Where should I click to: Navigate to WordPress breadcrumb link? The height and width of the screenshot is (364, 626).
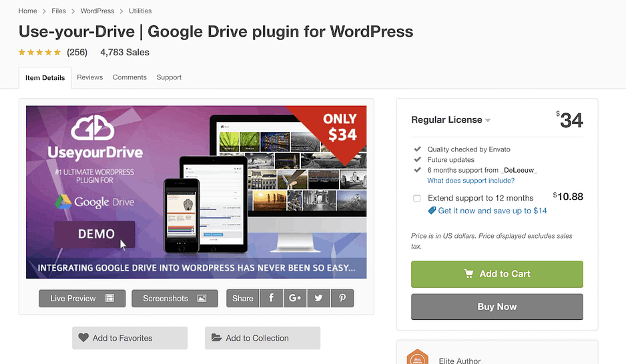point(97,11)
